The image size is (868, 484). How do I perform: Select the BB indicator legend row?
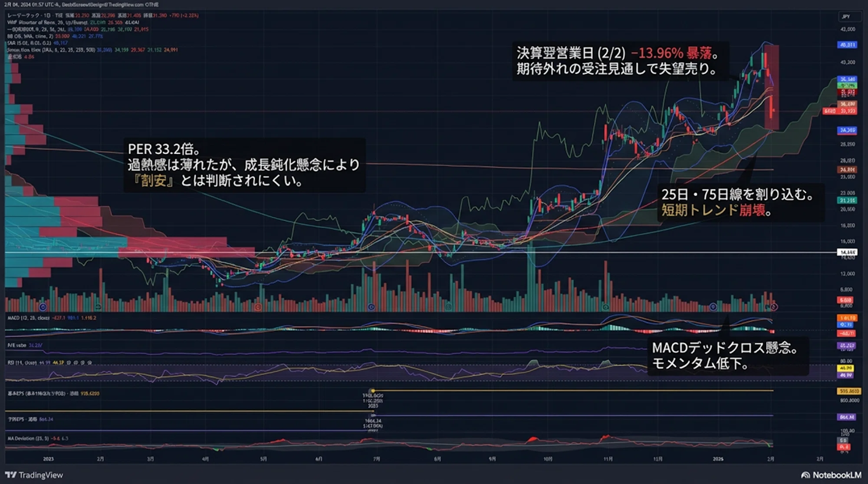click(55, 36)
